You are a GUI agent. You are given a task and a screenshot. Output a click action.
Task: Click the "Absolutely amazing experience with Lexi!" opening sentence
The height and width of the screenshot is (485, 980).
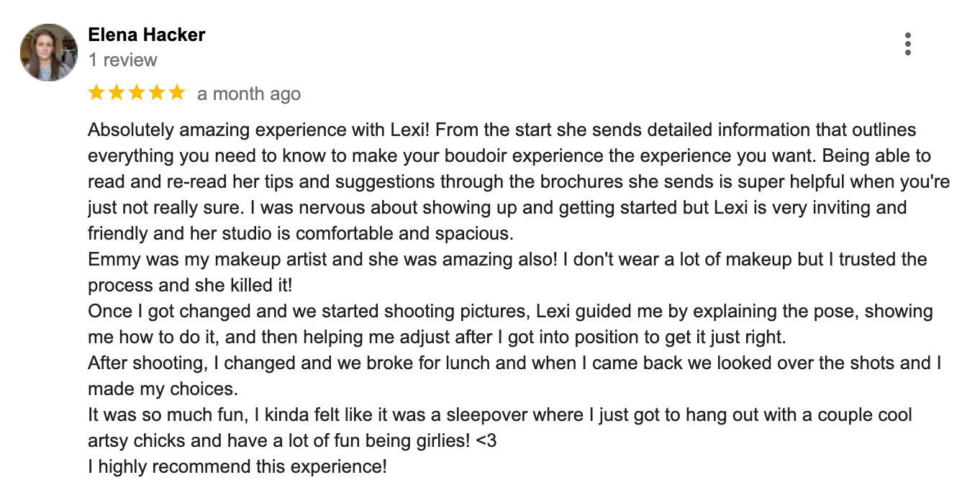(x=259, y=130)
